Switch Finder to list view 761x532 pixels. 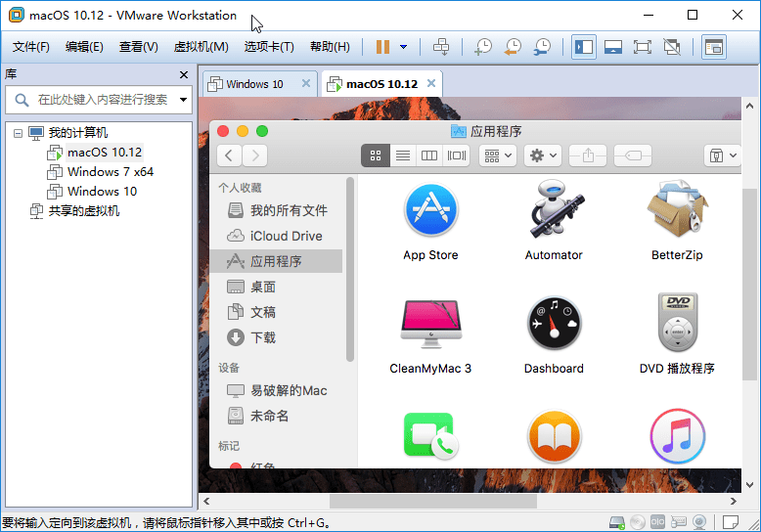[x=402, y=155]
